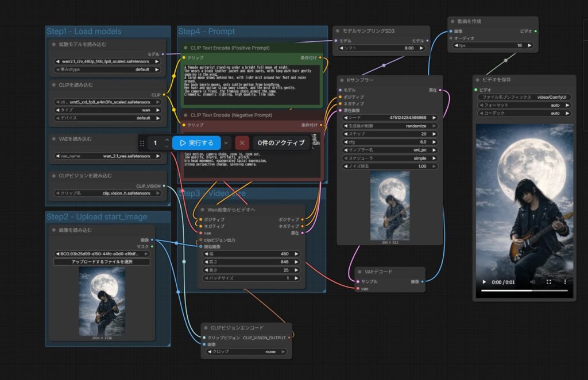Open the スケジューラ simple combo box
The height and width of the screenshot is (380, 588).
[390, 158]
